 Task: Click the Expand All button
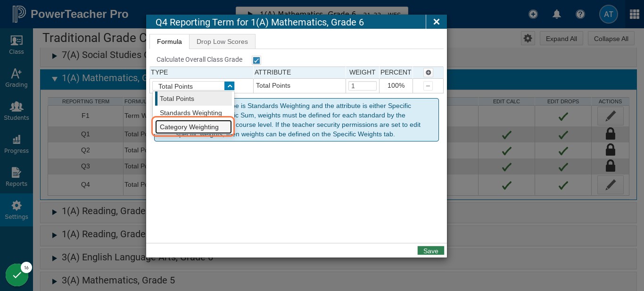(561, 39)
